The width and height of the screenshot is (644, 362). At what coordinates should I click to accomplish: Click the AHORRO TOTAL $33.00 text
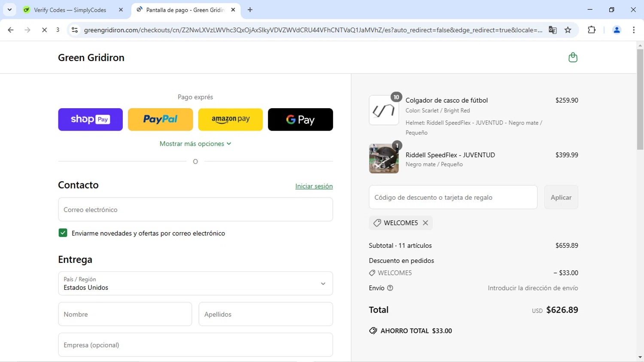pos(416,331)
